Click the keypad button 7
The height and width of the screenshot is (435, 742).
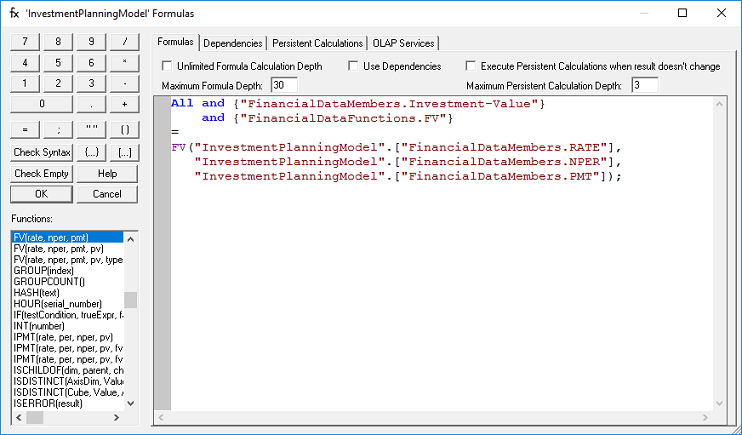[x=25, y=42]
